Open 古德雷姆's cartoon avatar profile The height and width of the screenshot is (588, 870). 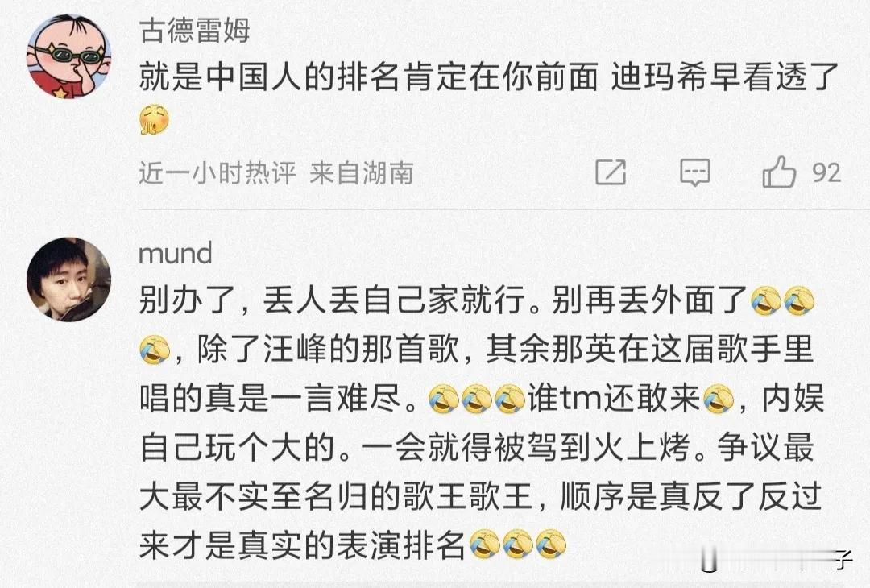(x=68, y=56)
